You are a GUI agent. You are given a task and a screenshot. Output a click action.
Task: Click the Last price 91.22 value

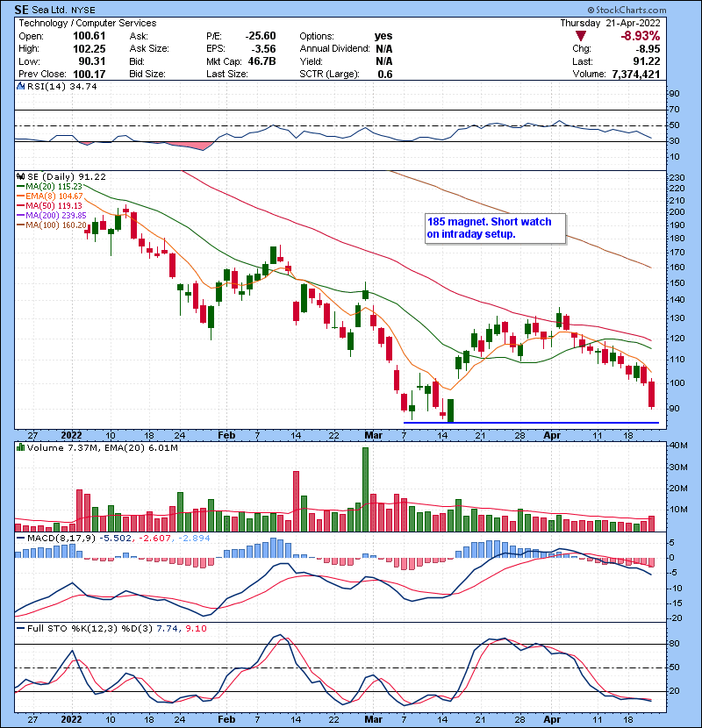(x=646, y=61)
